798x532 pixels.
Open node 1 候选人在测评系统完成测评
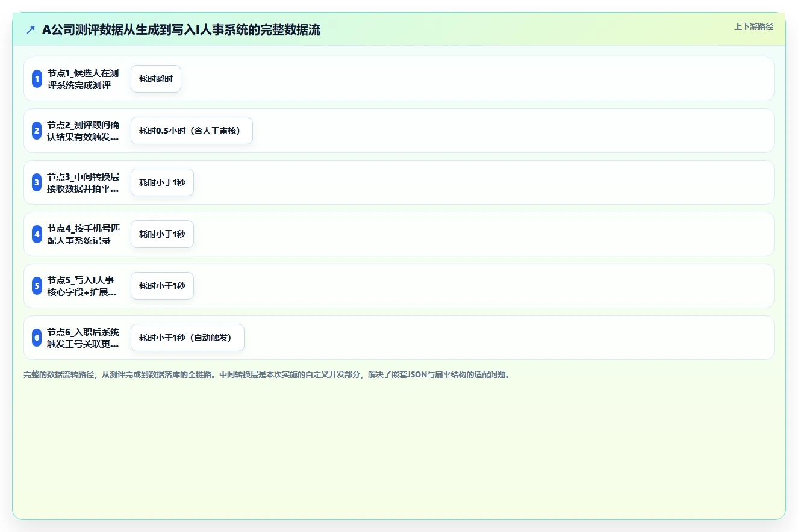pos(83,79)
